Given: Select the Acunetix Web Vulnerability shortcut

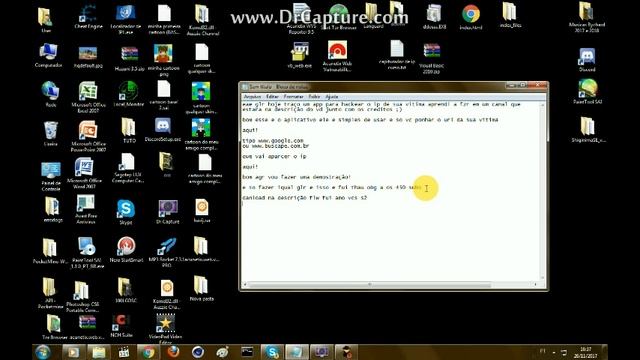Looking at the screenshot, I should point(337,56).
